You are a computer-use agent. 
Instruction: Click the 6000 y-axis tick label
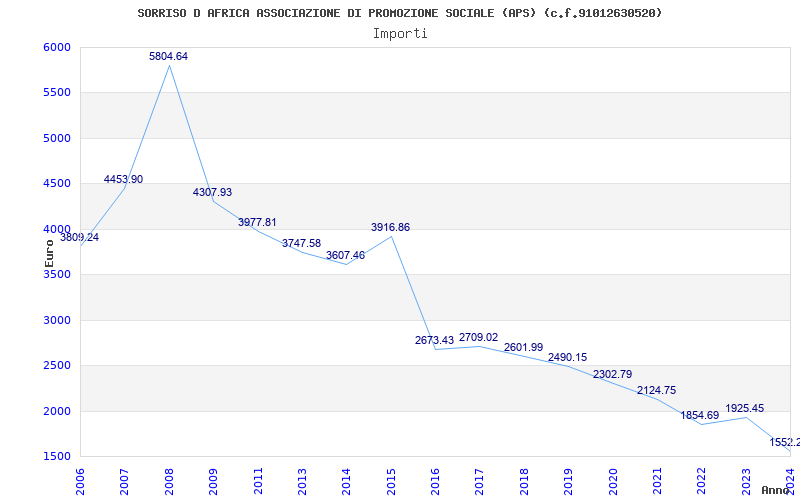(x=56, y=47)
